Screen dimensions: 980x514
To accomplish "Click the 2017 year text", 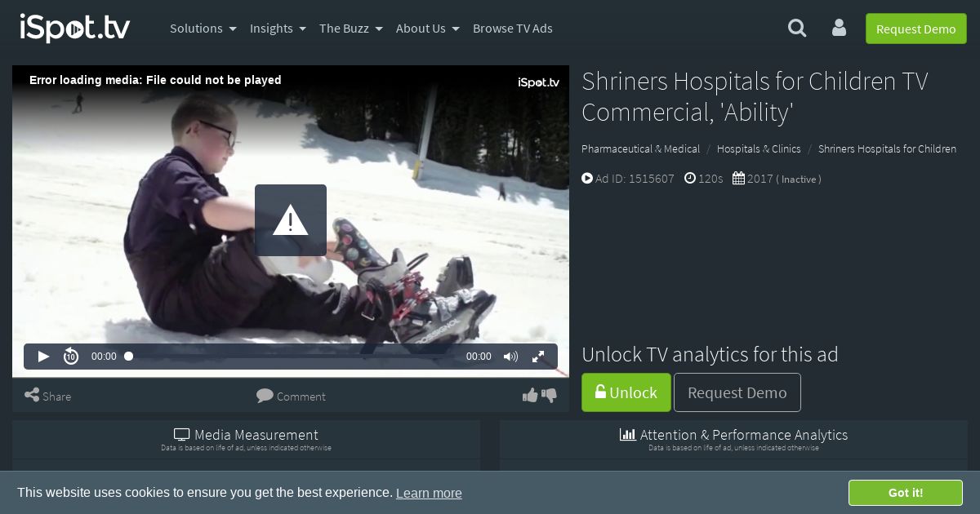I will [x=759, y=179].
